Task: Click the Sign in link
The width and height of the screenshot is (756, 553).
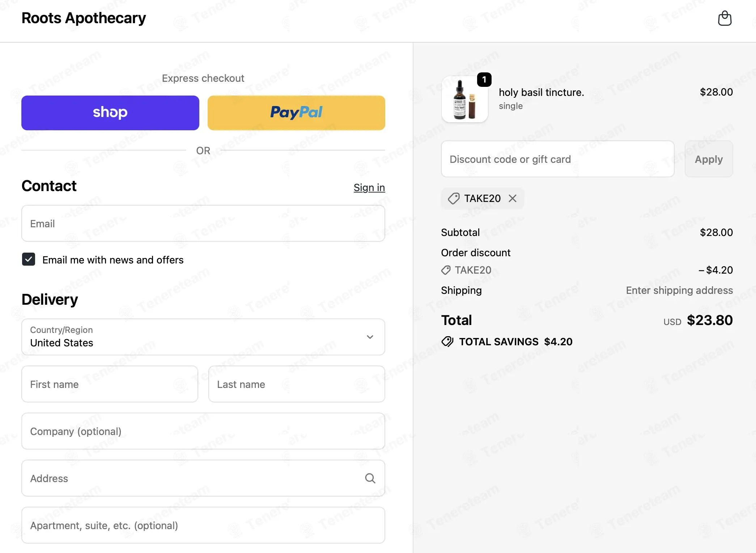Action: pos(369,187)
